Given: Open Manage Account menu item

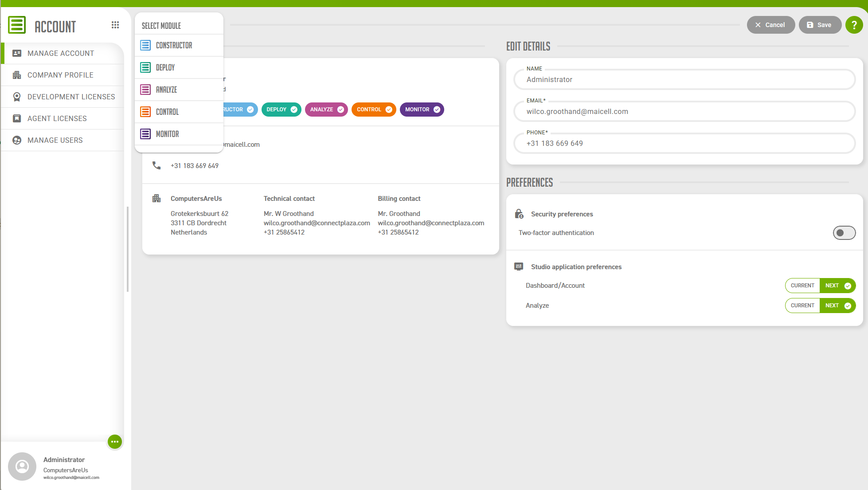Looking at the screenshot, I should [x=63, y=53].
